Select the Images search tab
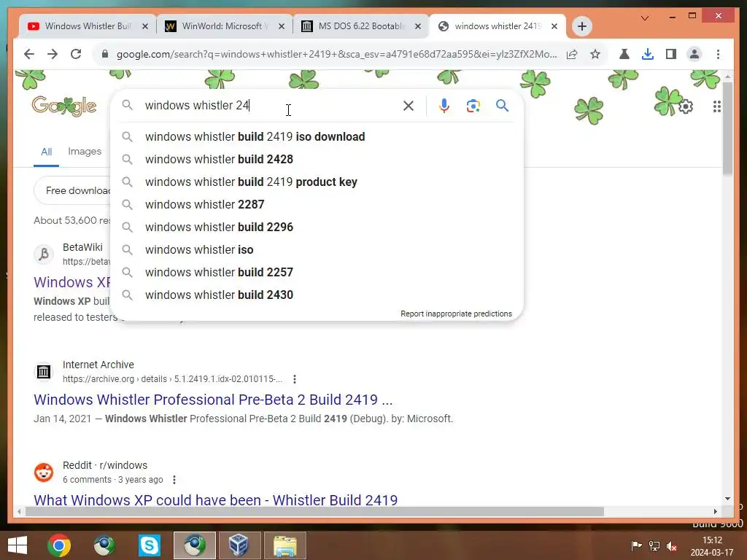747x560 pixels. pyautogui.click(x=85, y=152)
